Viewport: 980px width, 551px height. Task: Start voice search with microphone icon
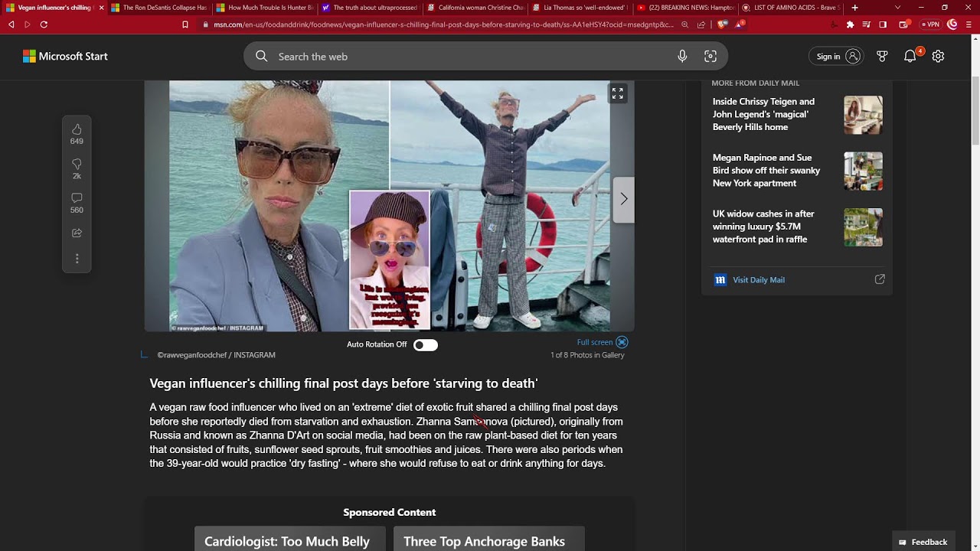[x=682, y=57]
